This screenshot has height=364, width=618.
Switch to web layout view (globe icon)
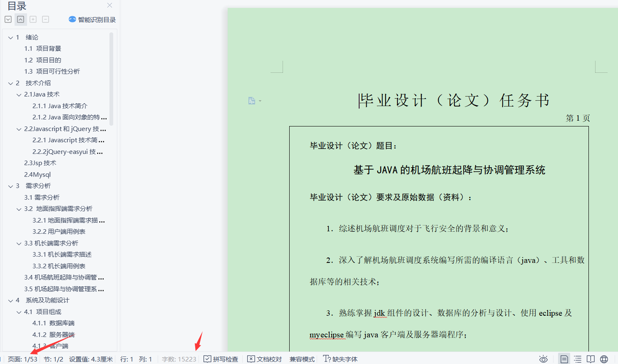pyautogui.click(x=604, y=359)
